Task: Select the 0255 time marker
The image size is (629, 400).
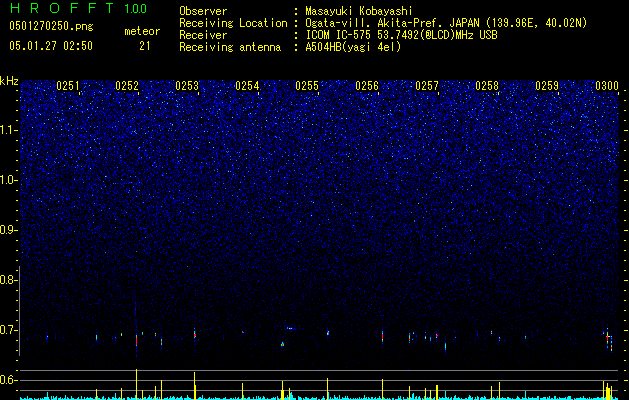Action: click(x=307, y=86)
